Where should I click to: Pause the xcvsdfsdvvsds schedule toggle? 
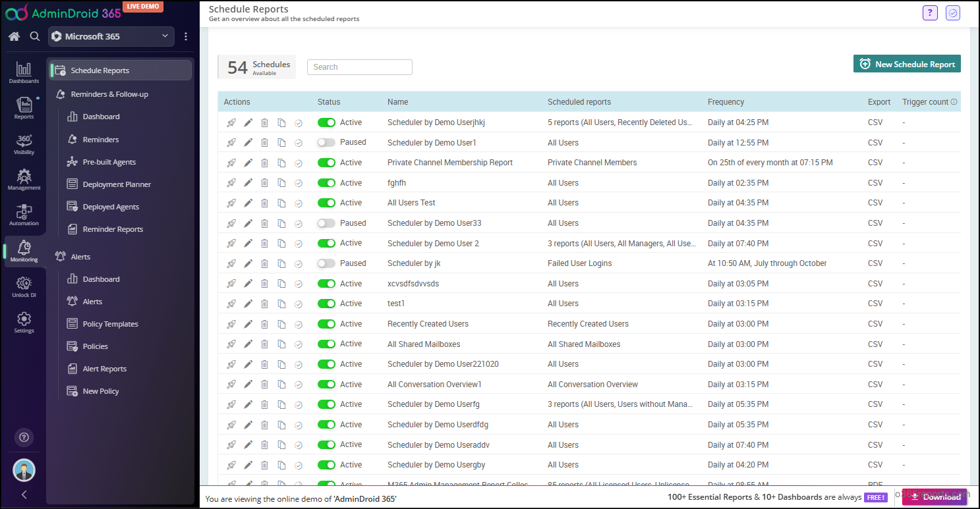(x=326, y=284)
